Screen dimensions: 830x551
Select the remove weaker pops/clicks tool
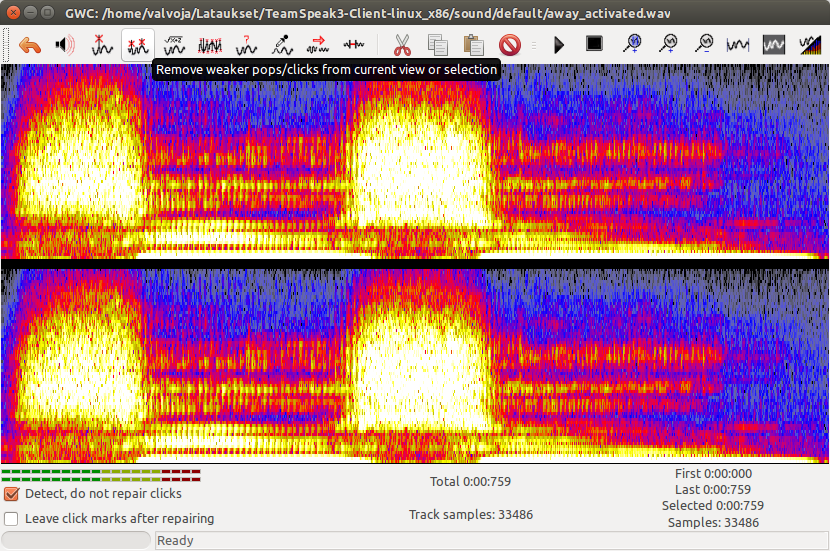pos(136,45)
